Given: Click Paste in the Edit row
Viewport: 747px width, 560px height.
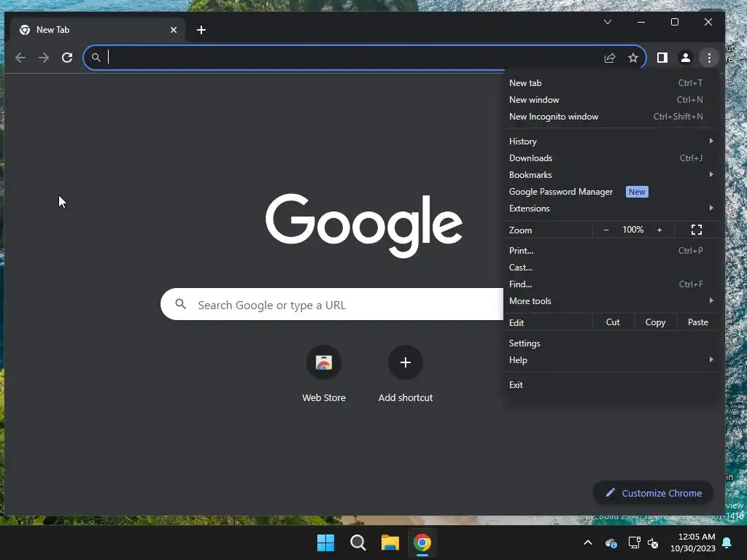Looking at the screenshot, I should 698,322.
